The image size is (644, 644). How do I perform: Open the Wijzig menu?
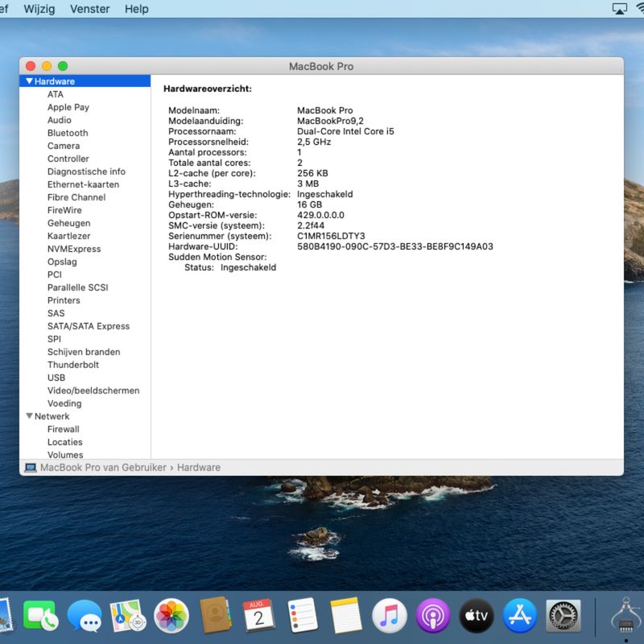pos(39,9)
